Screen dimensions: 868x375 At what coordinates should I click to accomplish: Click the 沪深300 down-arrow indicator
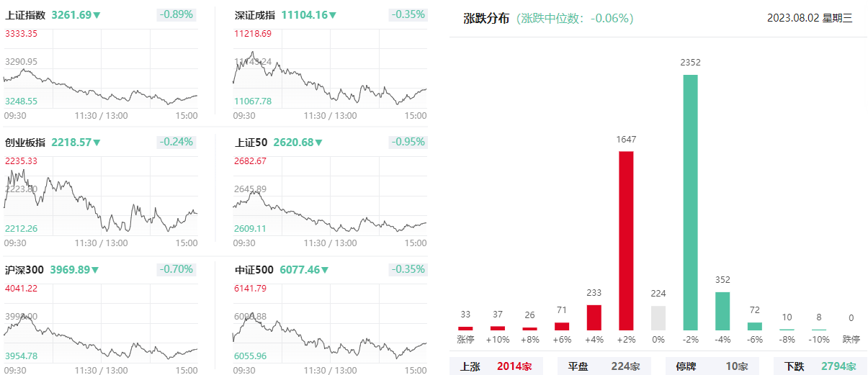(95, 270)
